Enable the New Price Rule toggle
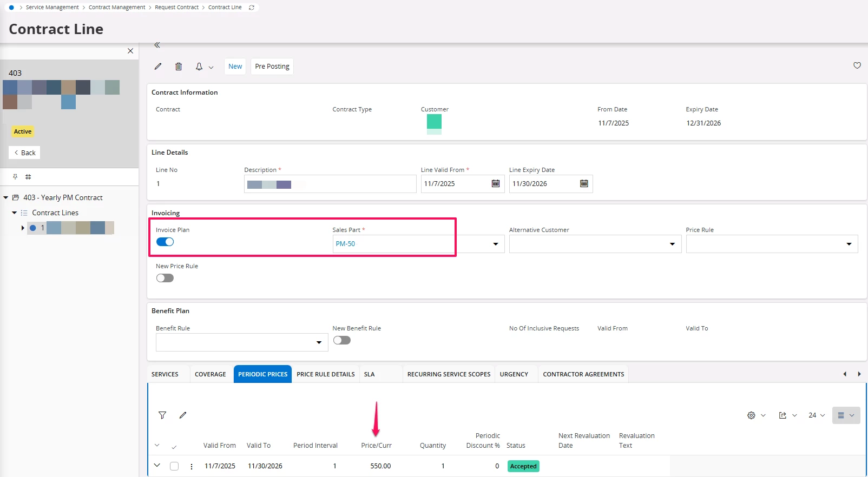This screenshot has height=477, width=868. tap(165, 278)
